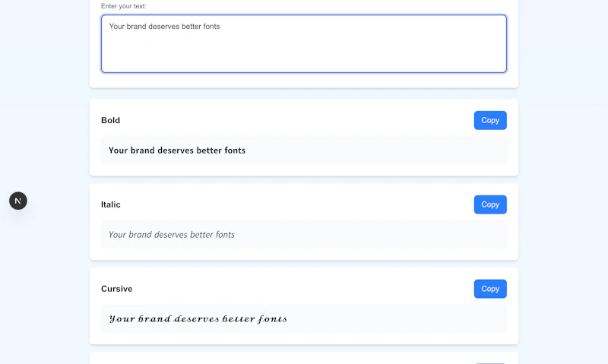Click the Bold section heading
The width and height of the screenshot is (608, 364).
tap(110, 120)
